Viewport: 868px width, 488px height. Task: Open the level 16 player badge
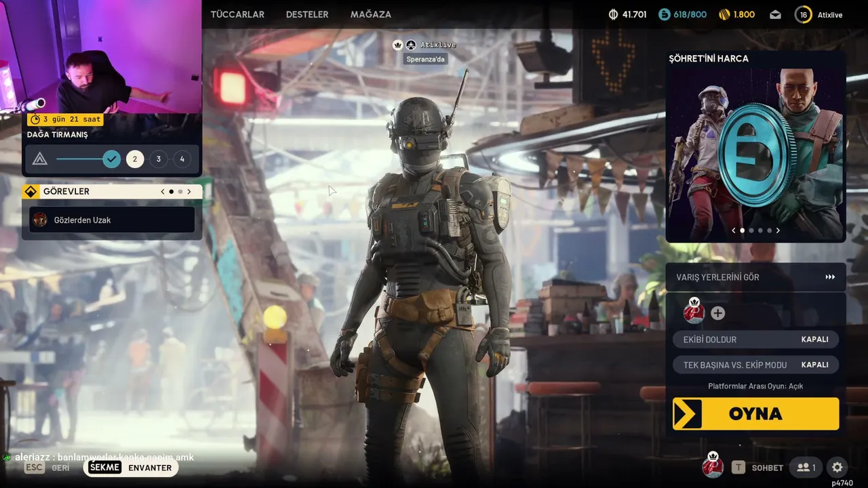(804, 14)
